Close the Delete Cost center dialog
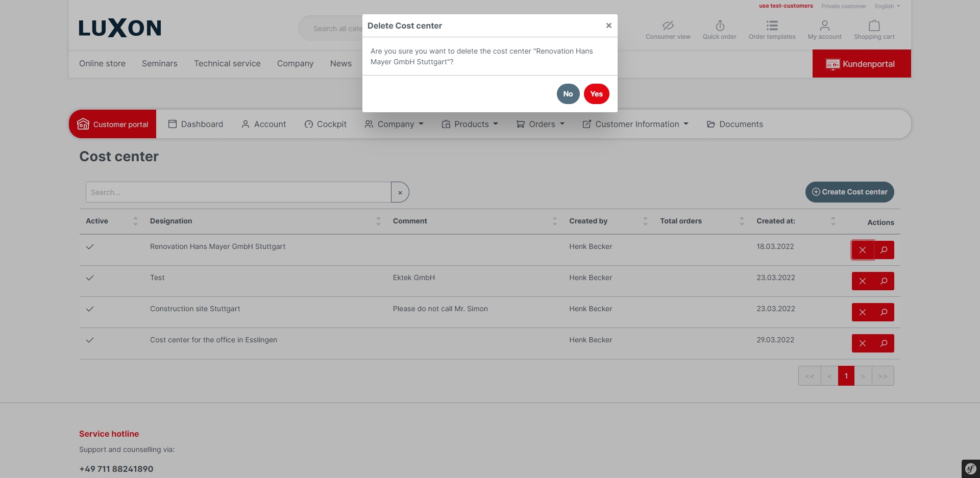 point(608,26)
